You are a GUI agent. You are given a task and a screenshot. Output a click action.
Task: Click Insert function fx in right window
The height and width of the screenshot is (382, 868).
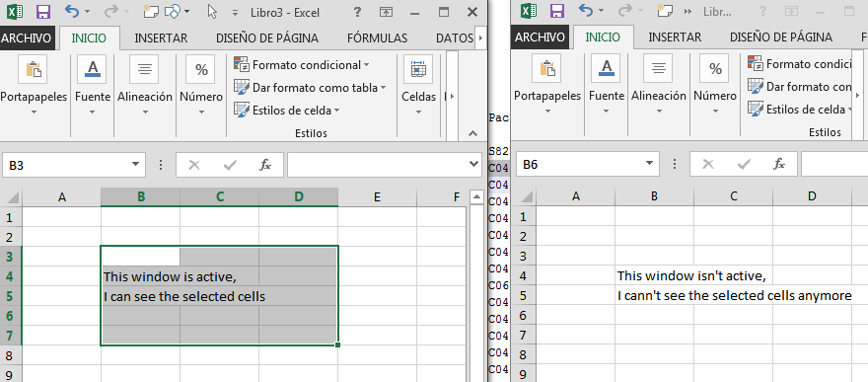779,163
